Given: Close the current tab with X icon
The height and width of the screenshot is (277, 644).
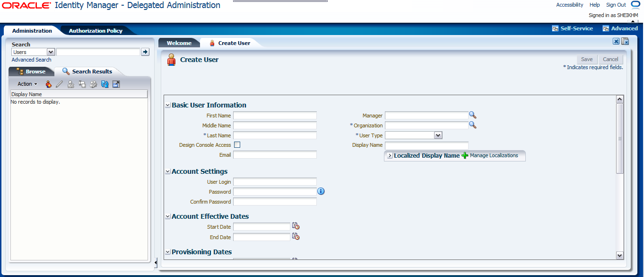Looking at the screenshot, I should pyautogui.click(x=616, y=41).
